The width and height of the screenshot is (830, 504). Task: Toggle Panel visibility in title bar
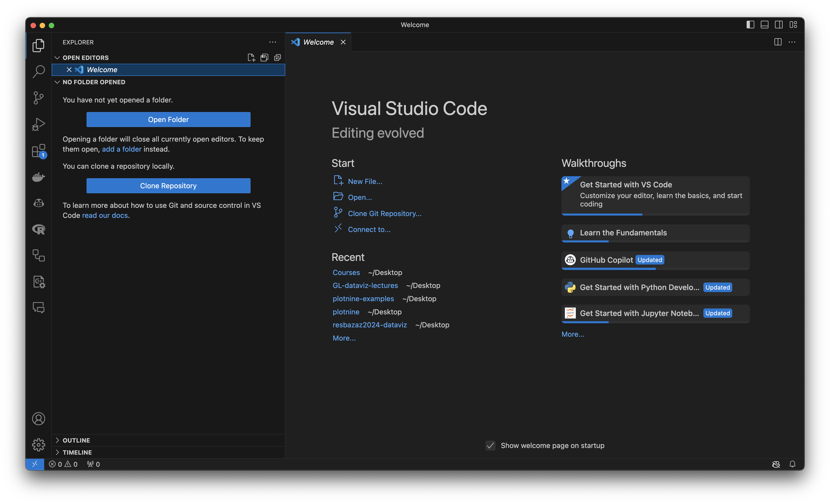[x=765, y=25]
